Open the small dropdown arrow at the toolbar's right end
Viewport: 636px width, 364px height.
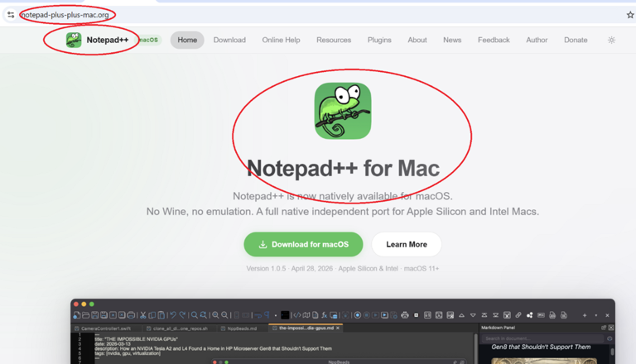coord(596,315)
